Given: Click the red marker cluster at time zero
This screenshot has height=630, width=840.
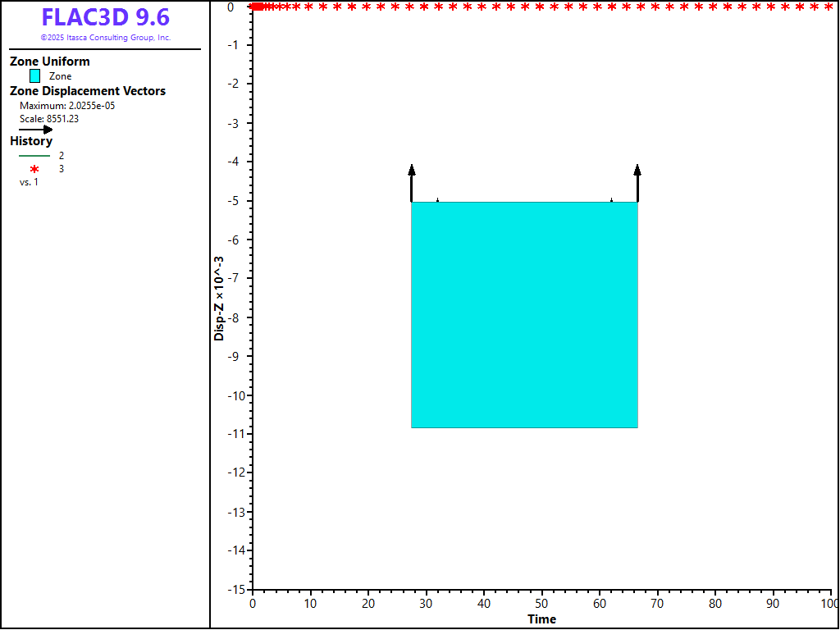Looking at the screenshot, I should pos(258,7).
